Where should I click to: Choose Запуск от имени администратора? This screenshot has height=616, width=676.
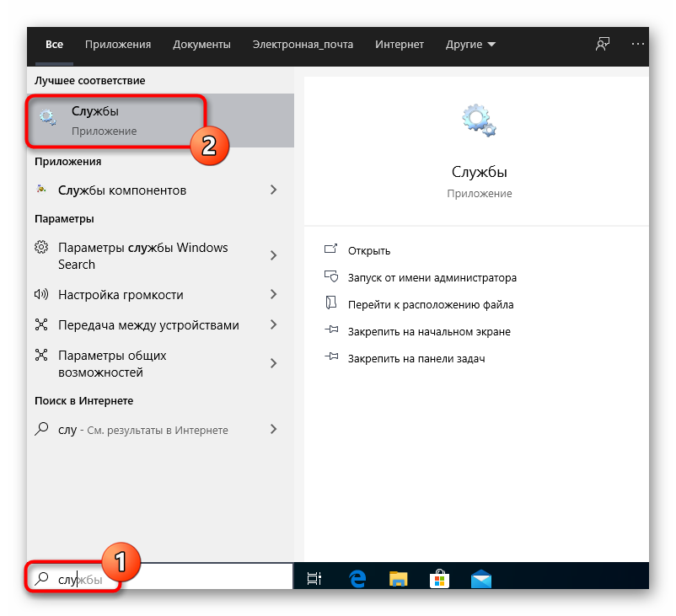pos(432,278)
